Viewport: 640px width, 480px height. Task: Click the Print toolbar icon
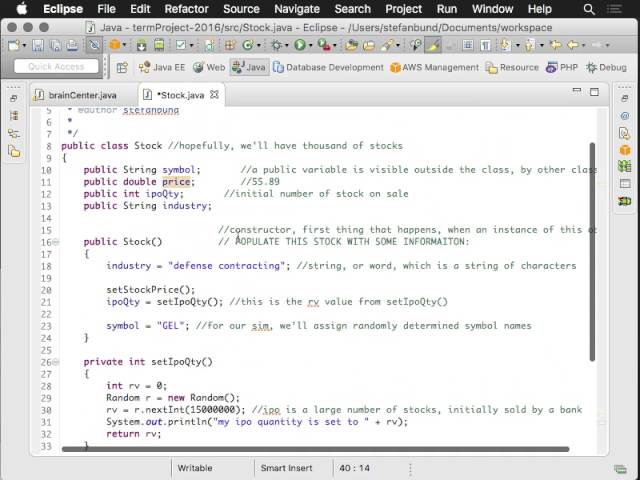[x=72, y=44]
